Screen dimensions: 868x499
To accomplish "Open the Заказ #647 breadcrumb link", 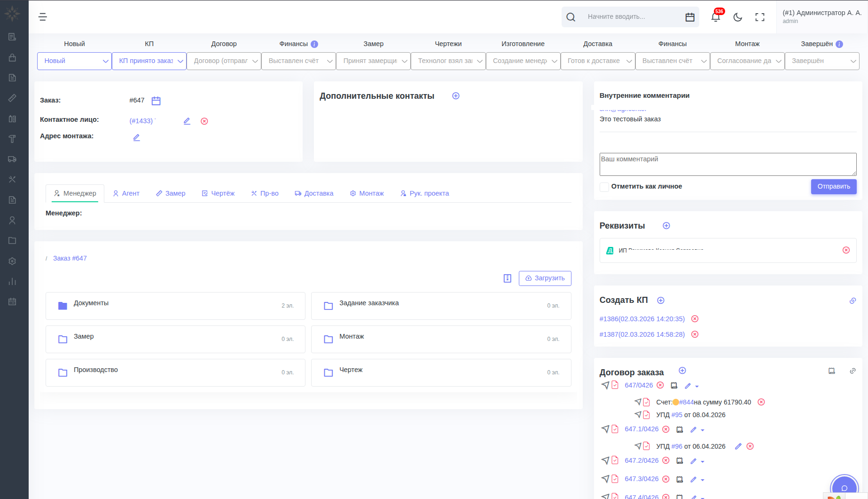I will (70, 258).
